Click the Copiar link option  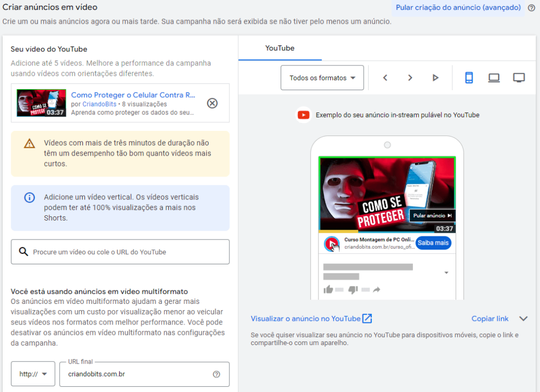click(490, 318)
